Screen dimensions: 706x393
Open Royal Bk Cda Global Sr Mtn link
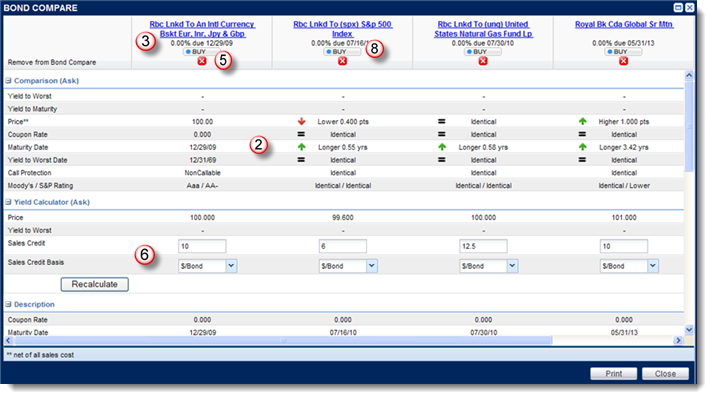624,24
